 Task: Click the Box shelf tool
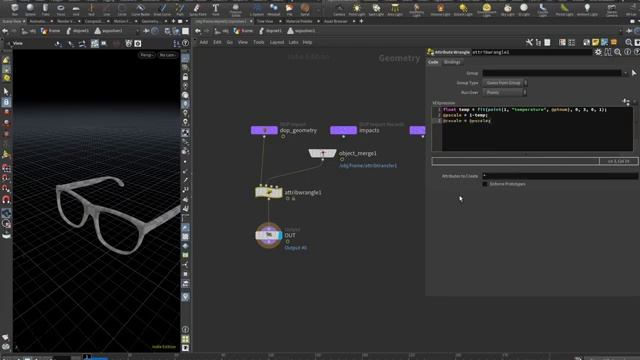coord(15,9)
